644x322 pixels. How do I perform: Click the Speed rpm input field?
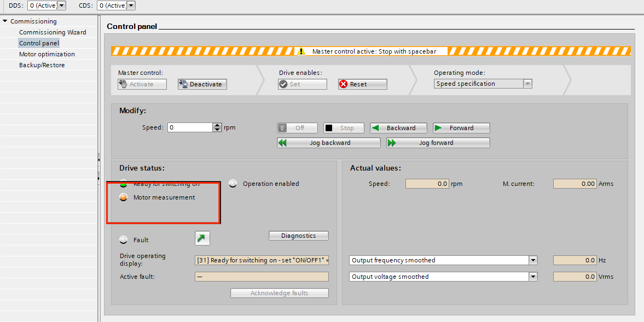click(190, 127)
